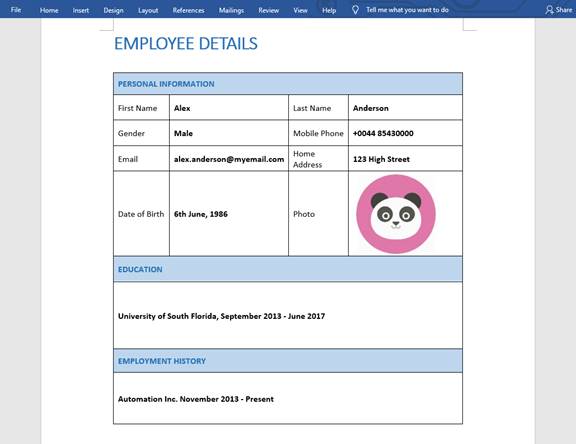Switch to the References tab
The width and height of the screenshot is (576, 444).
coord(188,10)
